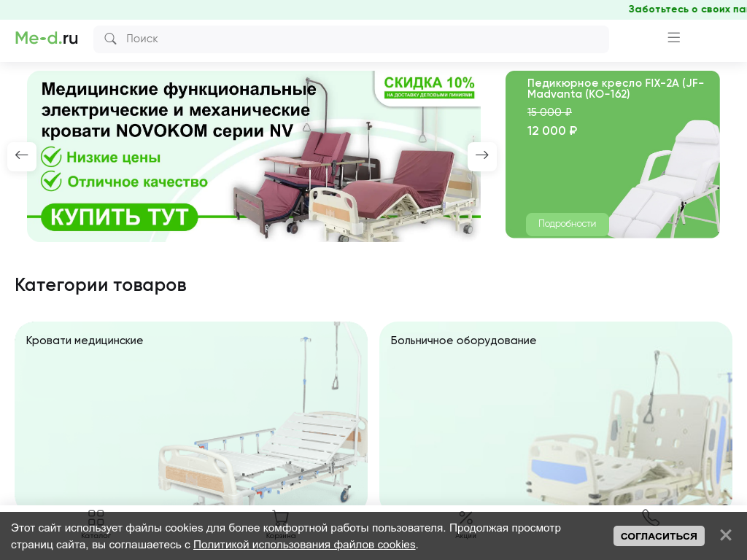Open Больничное оборудование category

click(x=555, y=413)
